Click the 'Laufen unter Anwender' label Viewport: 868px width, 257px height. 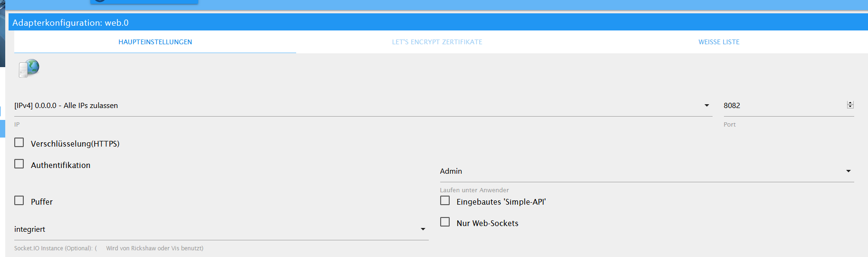474,190
